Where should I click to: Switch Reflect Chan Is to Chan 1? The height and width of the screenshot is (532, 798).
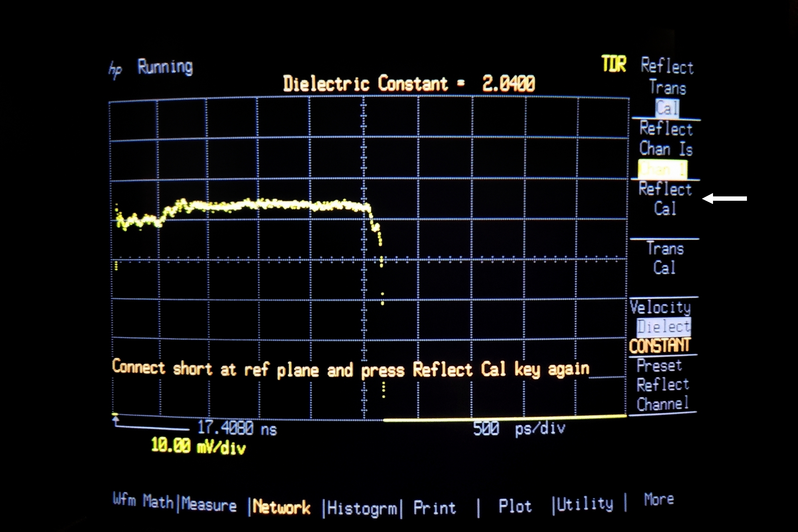point(662,169)
